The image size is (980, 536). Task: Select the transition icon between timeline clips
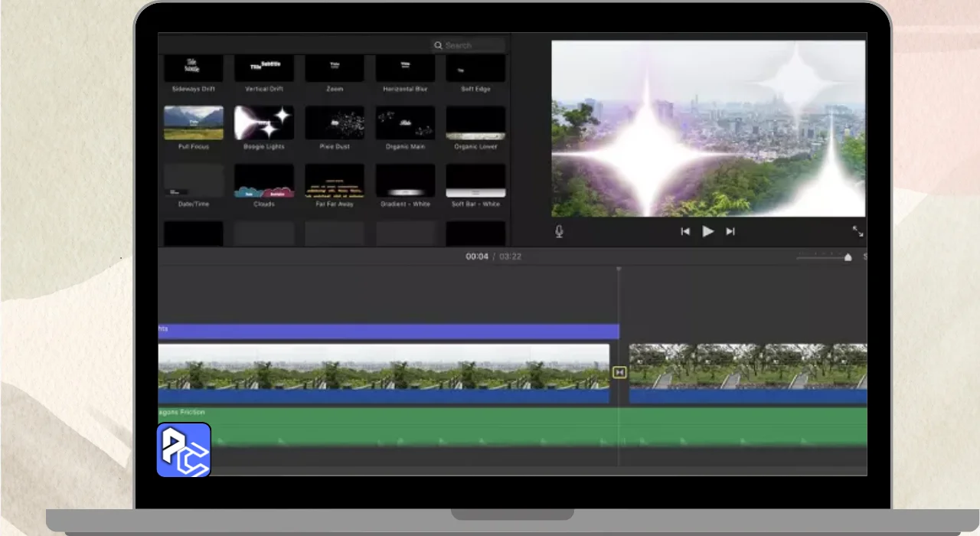(619, 372)
